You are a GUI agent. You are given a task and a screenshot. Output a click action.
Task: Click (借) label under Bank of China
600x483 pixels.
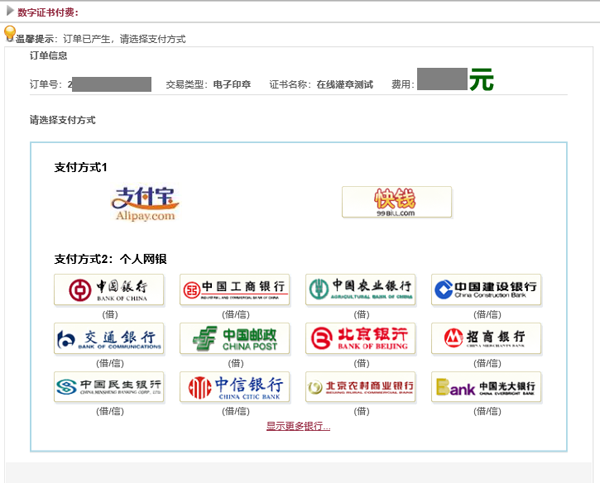pos(110,315)
